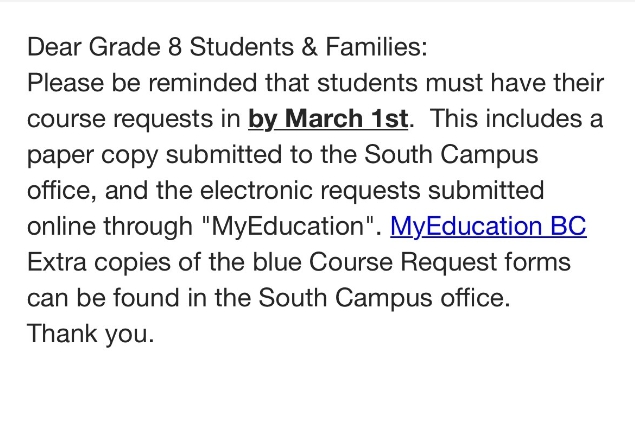Click the bold underlined "by March 1st" text
This screenshot has width=635, height=440.
coord(328,119)
